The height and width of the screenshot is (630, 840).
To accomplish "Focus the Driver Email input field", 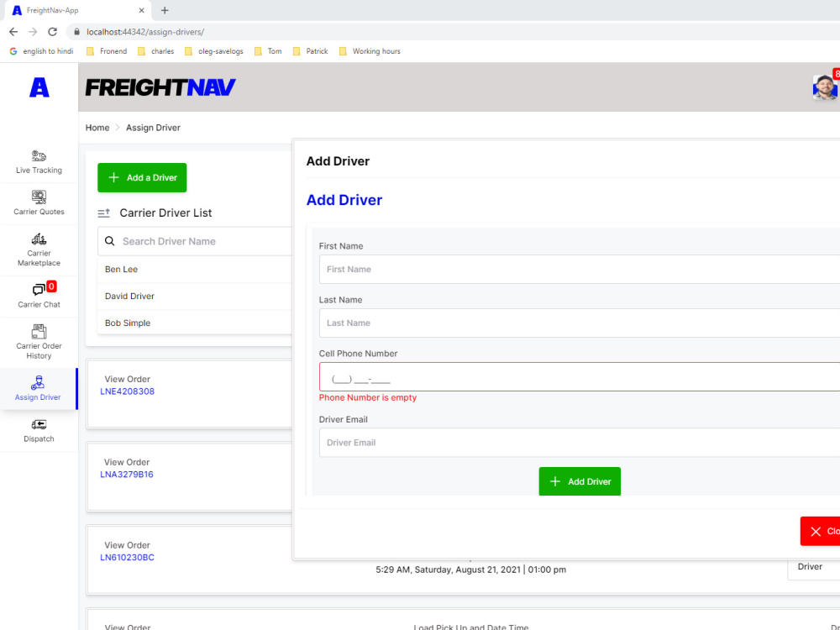I will pos(580,443).
